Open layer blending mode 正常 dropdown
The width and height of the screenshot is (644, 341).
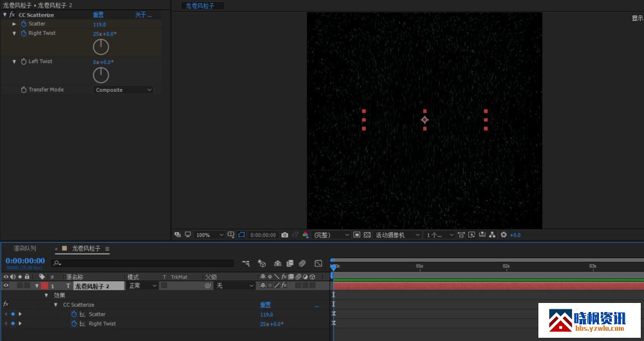click(x=142, y=286)
